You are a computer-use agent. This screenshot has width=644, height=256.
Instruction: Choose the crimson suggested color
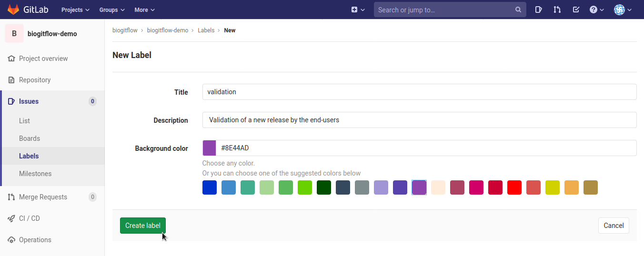tap(495, 187)
